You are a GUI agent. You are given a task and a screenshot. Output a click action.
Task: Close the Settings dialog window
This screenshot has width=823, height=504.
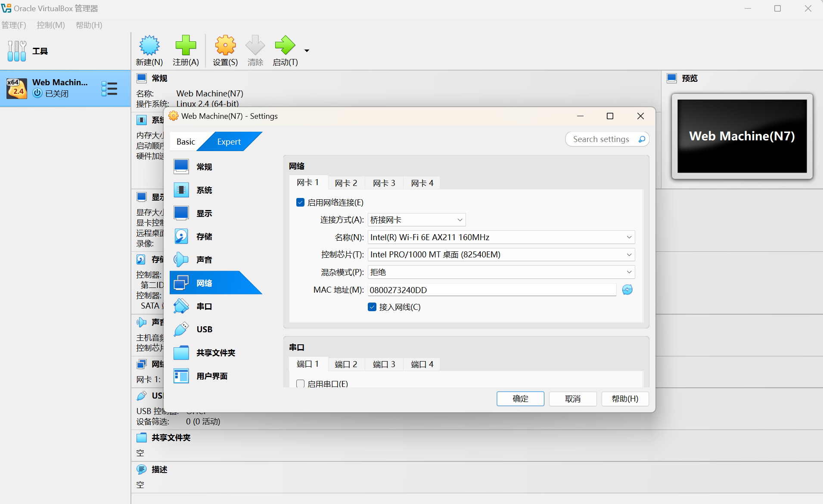640,116
